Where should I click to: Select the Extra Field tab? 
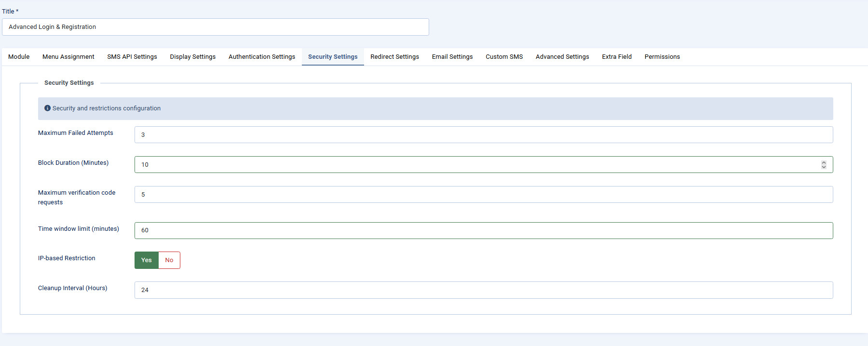617,57
